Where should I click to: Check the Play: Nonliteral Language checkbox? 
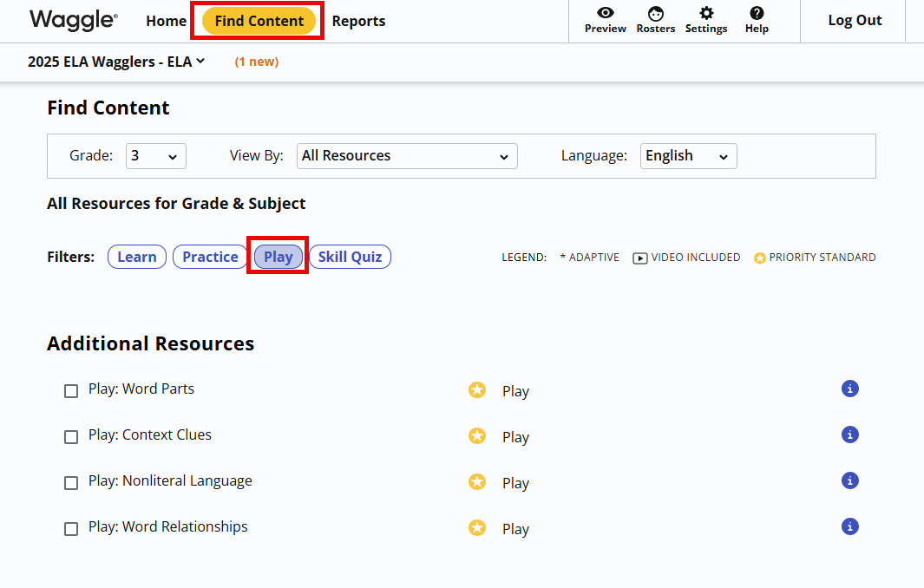click(x=71, y=483)
